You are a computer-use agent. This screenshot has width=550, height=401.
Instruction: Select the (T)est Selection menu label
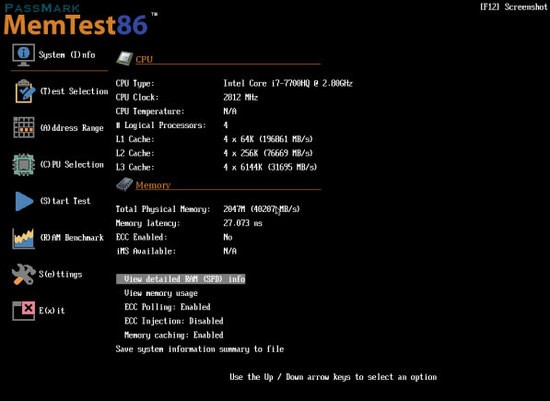pyautogui.click(x=74, y=91)
